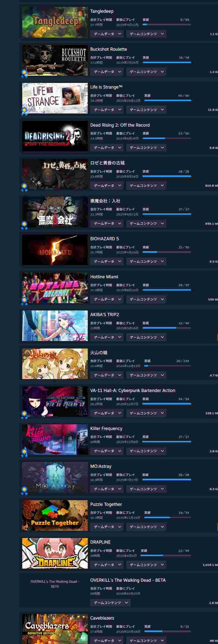Open the Dead Rising 2: Off the Record title link
The width and height of the screenshot is (218, 644).
(120, 125)
